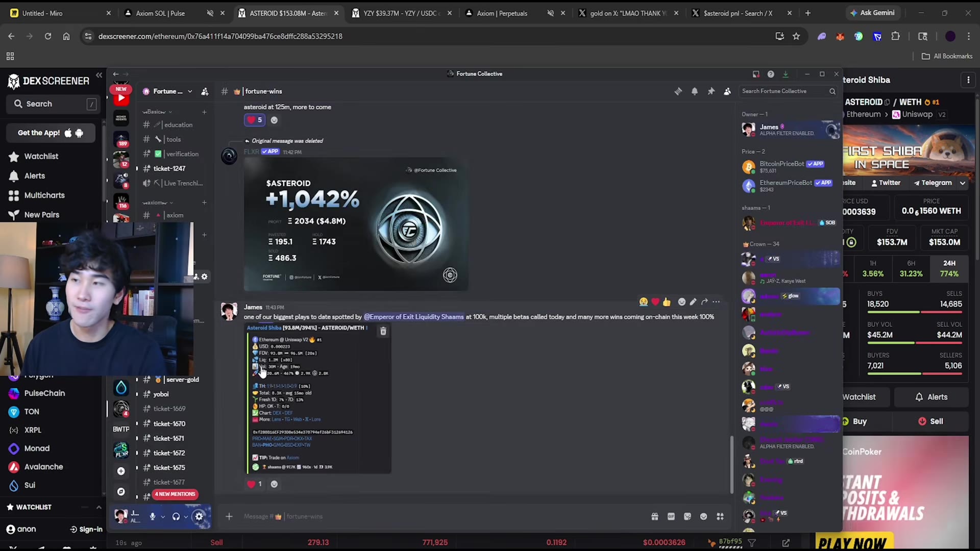Jump to 4 New Mentions badge

click(x=175, y=494)
